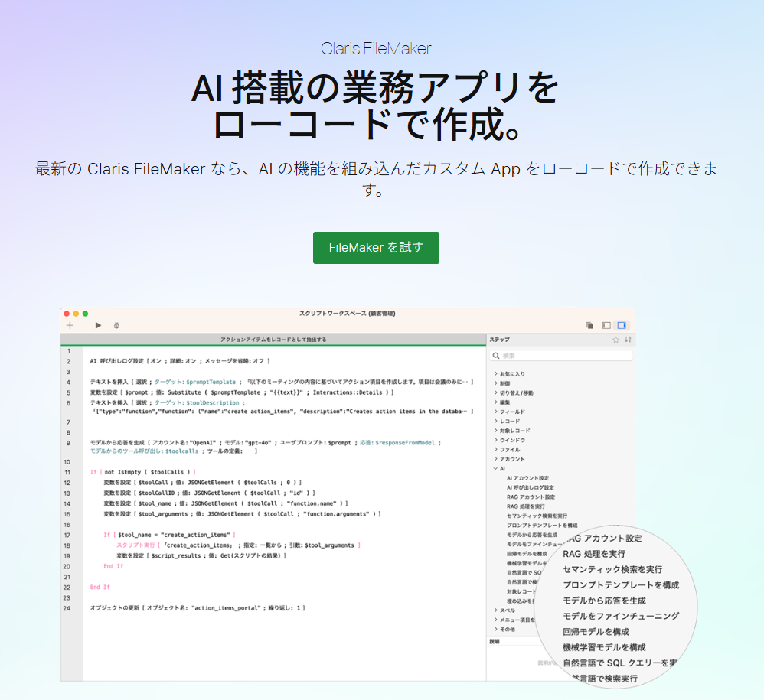Click the green zoom window button
764x700 pixels.
(85, 314)
